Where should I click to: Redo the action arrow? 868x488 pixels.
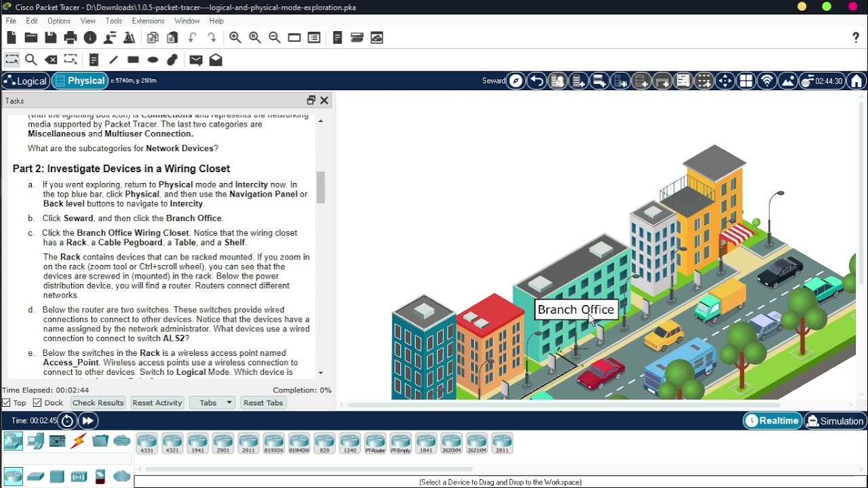[x=212, y=38]
